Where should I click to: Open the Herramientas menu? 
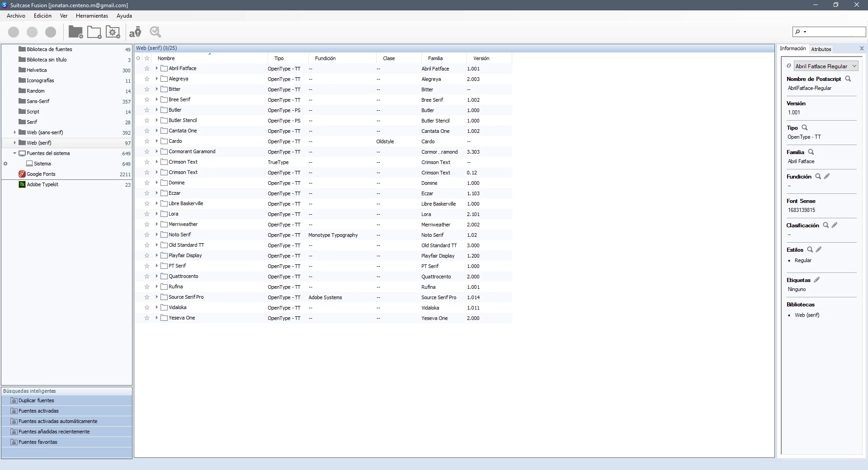pyautogui.click(x=92, y=16)
